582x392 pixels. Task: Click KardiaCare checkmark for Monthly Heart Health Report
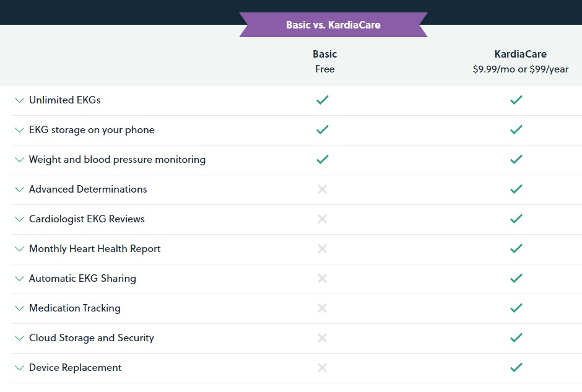pyautogui.click(x=516, y=248)
